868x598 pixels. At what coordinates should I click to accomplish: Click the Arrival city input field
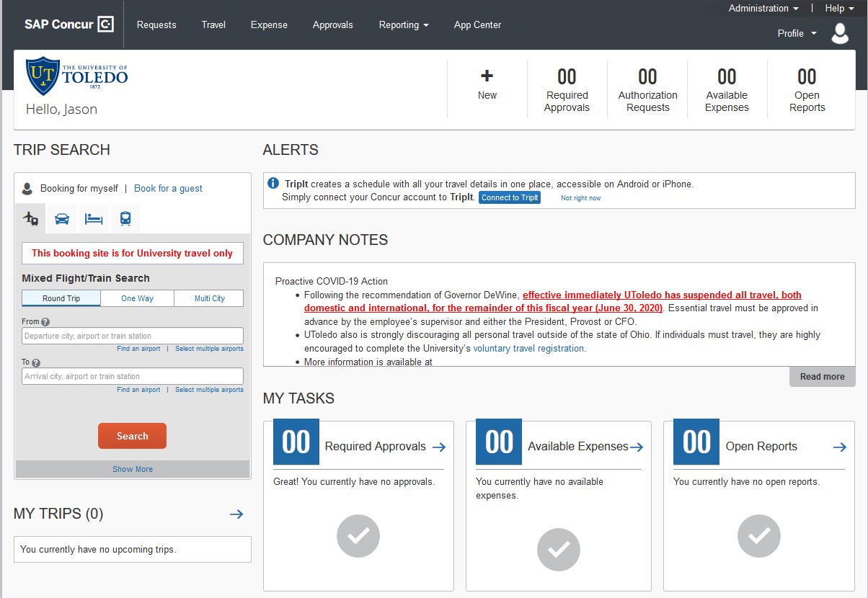click(x=133, y=376)
